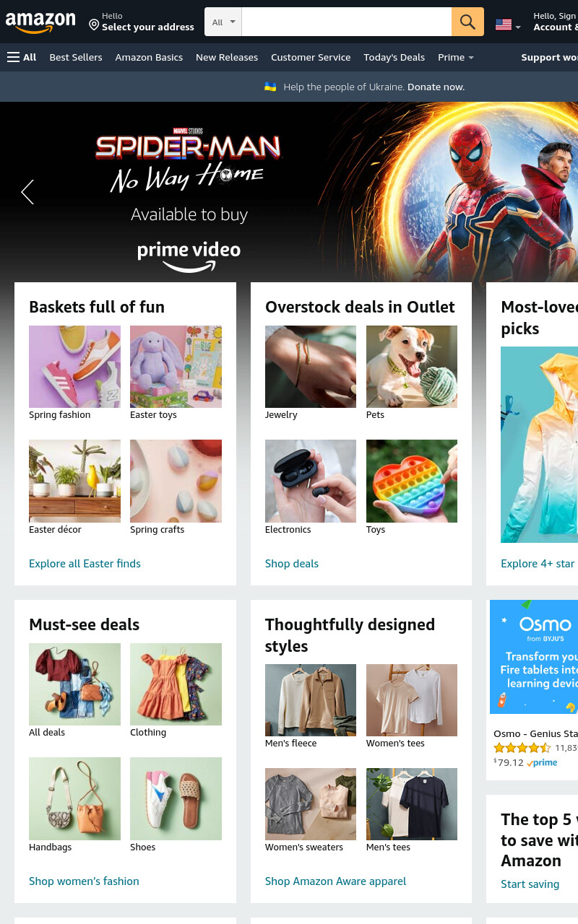Screen dimensions: 578x924
Task: Open the Easter toys bunny thumbnail
Action: [176, 367]
